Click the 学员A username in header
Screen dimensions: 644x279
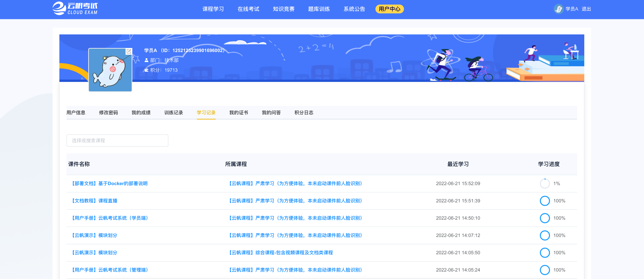pos(572,9)
